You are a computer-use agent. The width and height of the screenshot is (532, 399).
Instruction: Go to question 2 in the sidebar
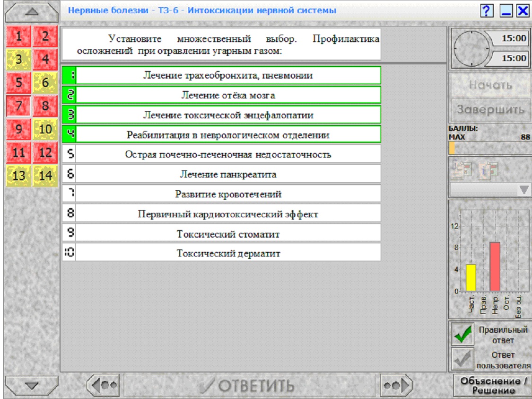(x=45, y=36)
